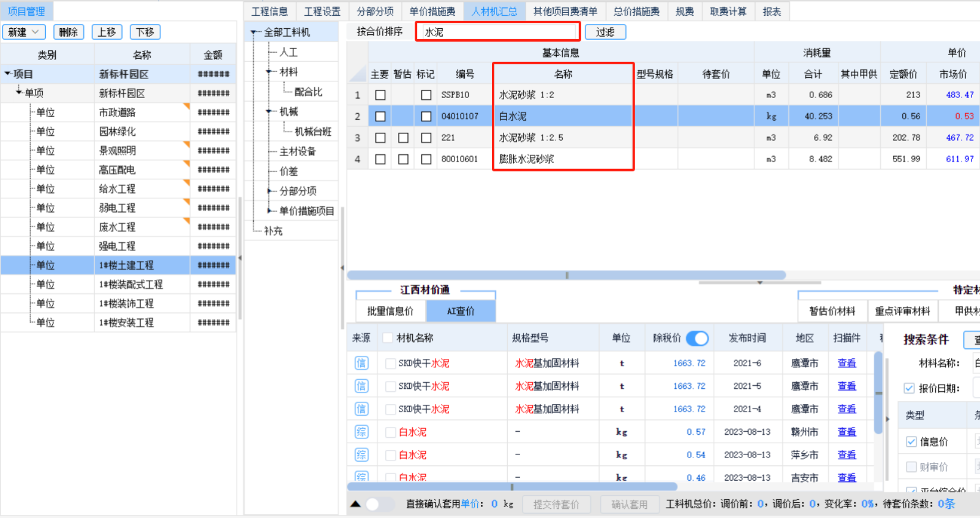The width and height of the screenshot is (980, 518).
Task: Click the 确认套用 button
Action: 629,504
